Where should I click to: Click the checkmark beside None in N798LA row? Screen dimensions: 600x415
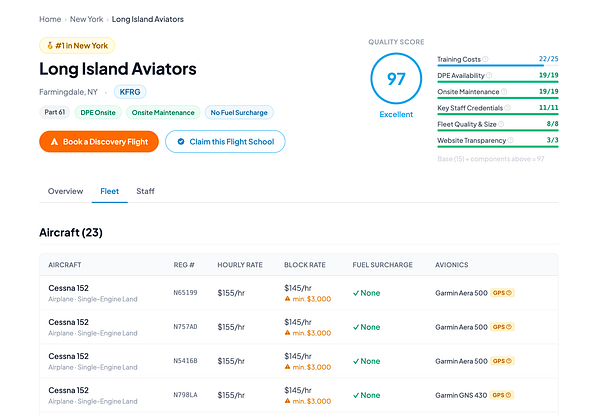tap(356, 395)
